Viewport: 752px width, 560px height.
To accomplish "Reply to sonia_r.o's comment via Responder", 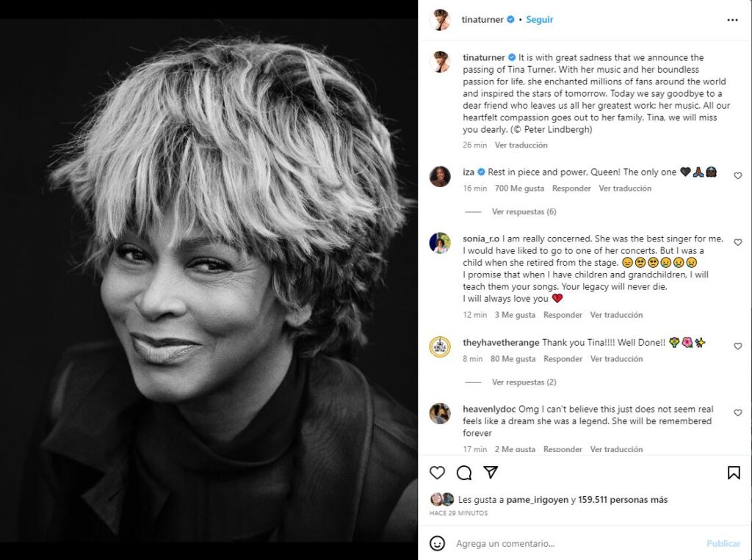I will [563, 315].
